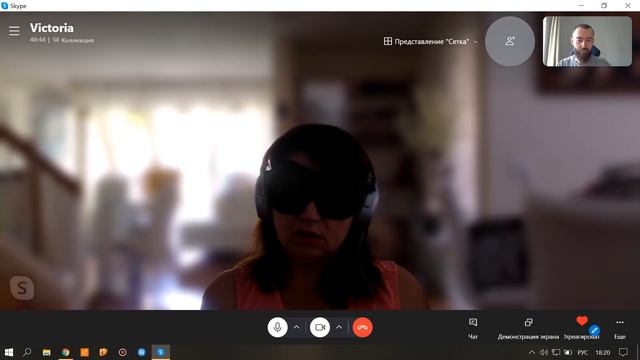Expand microphone options arrow
Screen dimensions: 640x360
[297, 327]
